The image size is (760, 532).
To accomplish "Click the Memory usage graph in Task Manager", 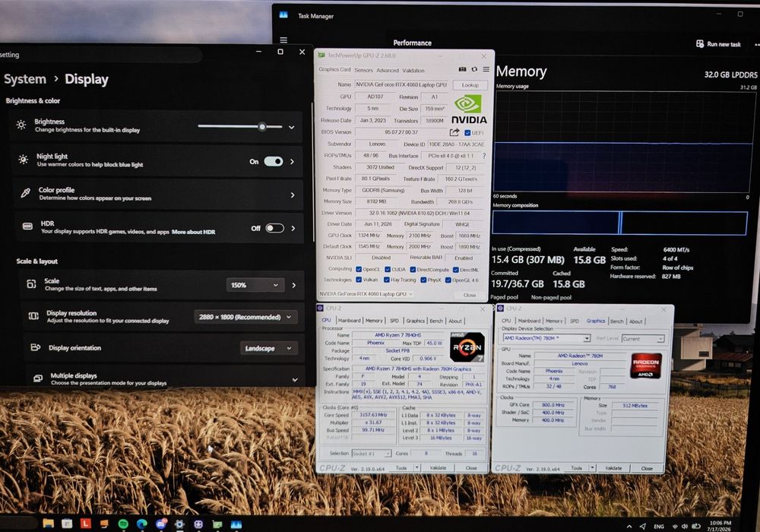I will click(623, 141).
